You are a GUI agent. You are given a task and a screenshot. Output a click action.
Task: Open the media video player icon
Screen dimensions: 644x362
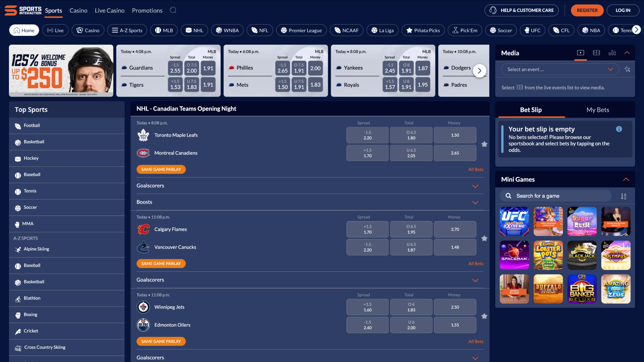pyautogui.click(x=580, y=53)
